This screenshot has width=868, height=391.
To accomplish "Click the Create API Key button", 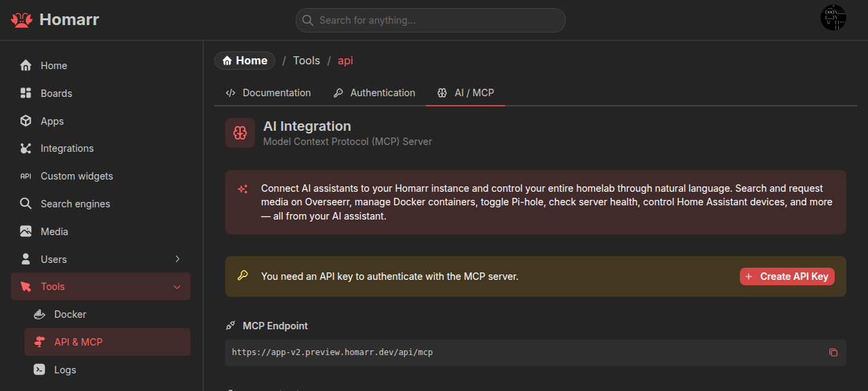I will point(787,276).
